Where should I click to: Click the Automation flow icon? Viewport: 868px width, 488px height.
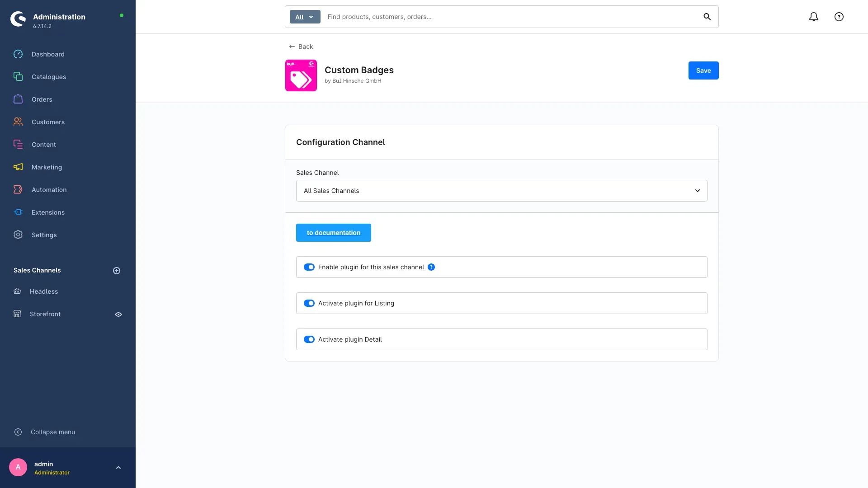[18, 190]
